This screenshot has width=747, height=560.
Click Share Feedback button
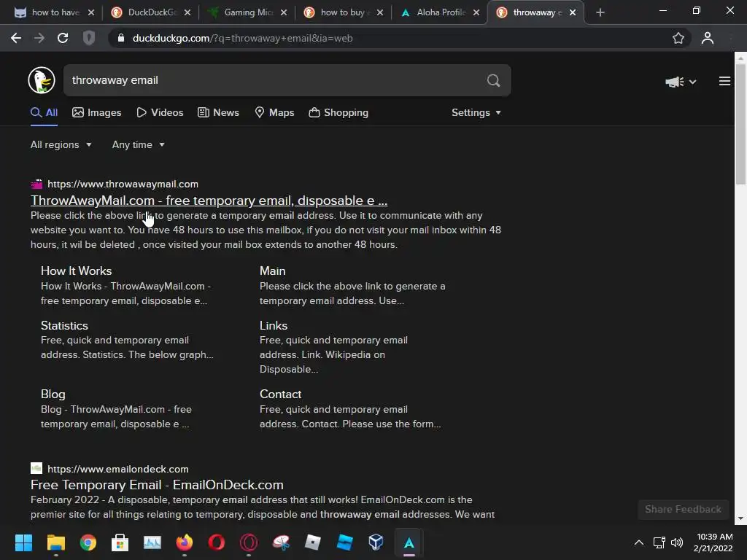pyautogui.click(x=683, y=510)
